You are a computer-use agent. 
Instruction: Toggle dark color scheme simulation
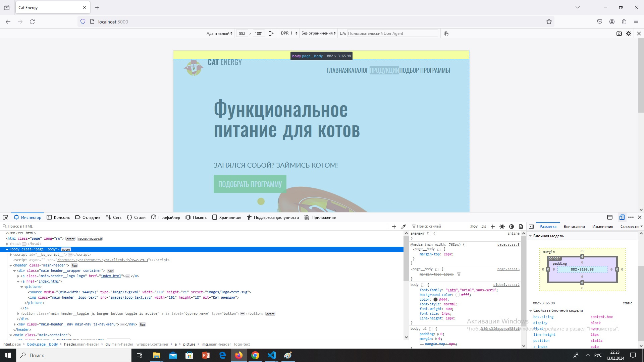pyautogui.click(x=512, y=226)
